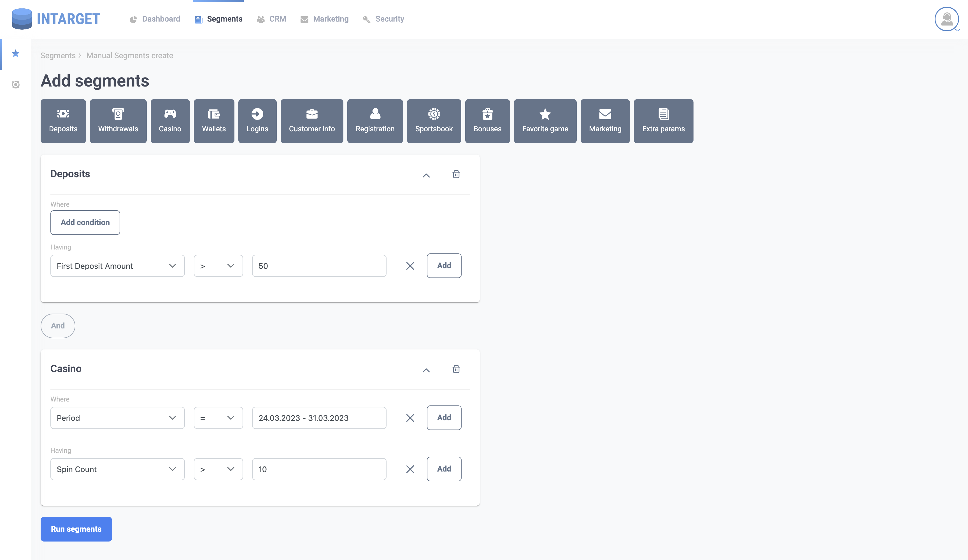The image size is (968, 560).
Task: Toggle the And logical operator
Action: pos(58,326)
